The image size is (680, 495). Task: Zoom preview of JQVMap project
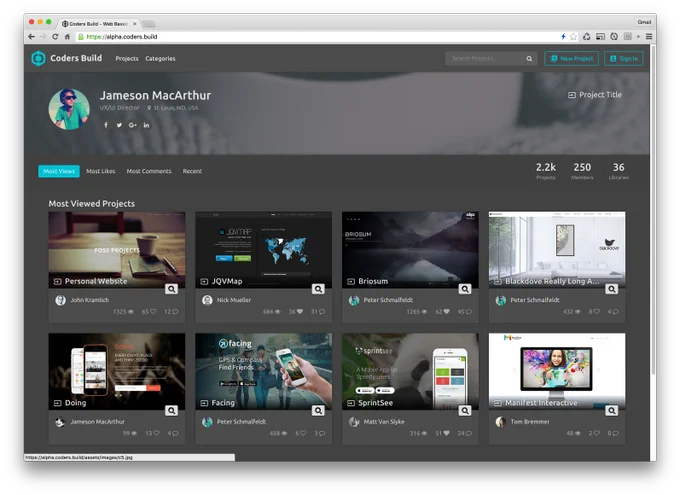[318, 289]
